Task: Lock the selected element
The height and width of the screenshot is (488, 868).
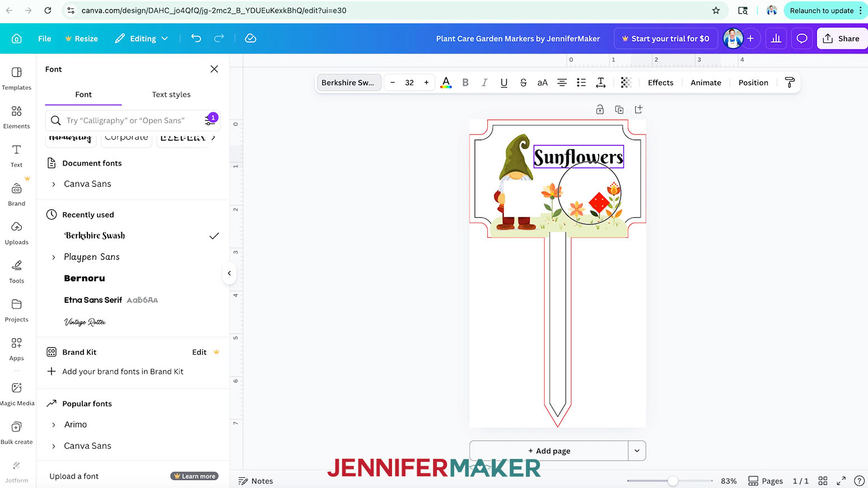Action: point(600,110)
